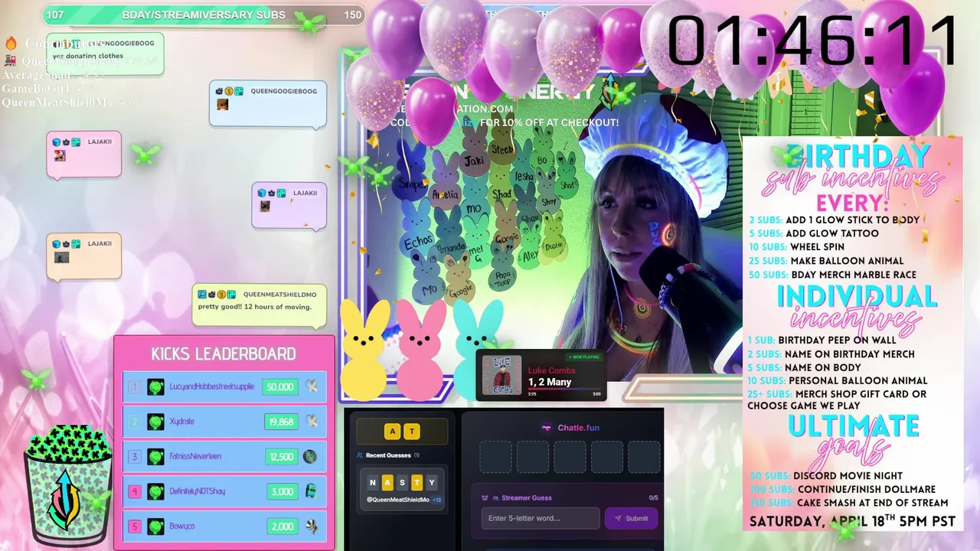
Task: Click the '50 SUBS: BDAY MERCH MARBLE RACE' line
Action: tap(832, 275)
